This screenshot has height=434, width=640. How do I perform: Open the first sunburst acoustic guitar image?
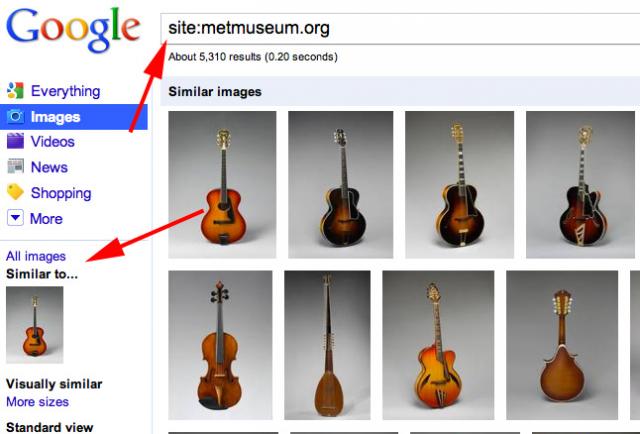222,184
